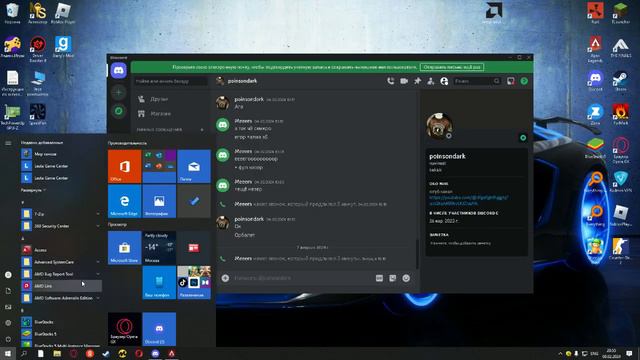Screen dimensions: 640x360
Task: Open the Office tile in Start menu
Action: point(124,166)
